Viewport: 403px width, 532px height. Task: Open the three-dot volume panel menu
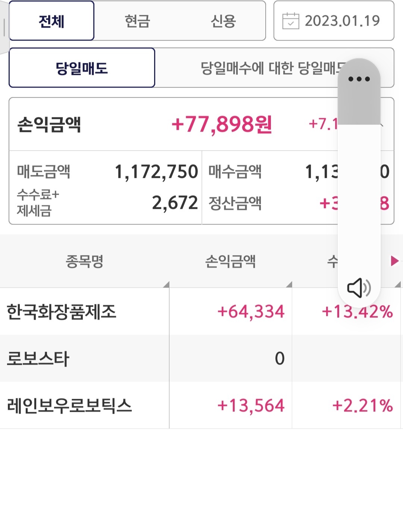pos(359,79)
